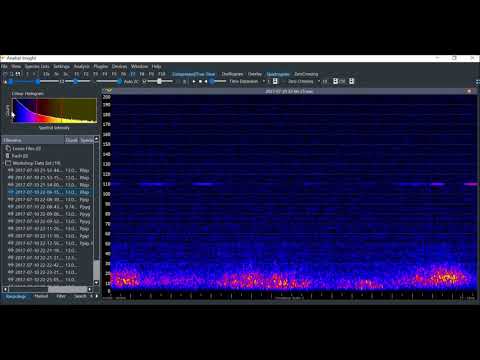480x360 pixels.
Task: Click the Zero Crossing division ratio stepper
Action: click(335, 81)
